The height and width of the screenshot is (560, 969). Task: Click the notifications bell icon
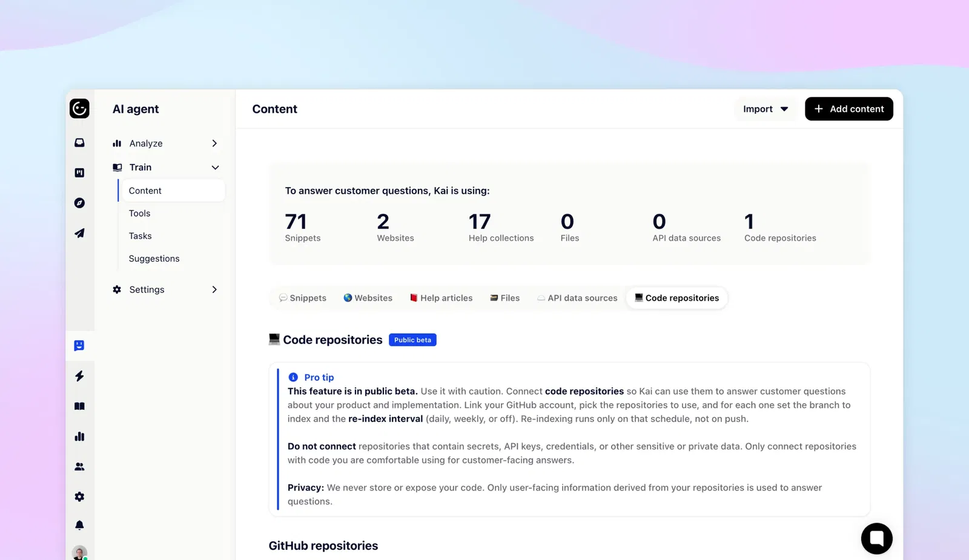79,525
